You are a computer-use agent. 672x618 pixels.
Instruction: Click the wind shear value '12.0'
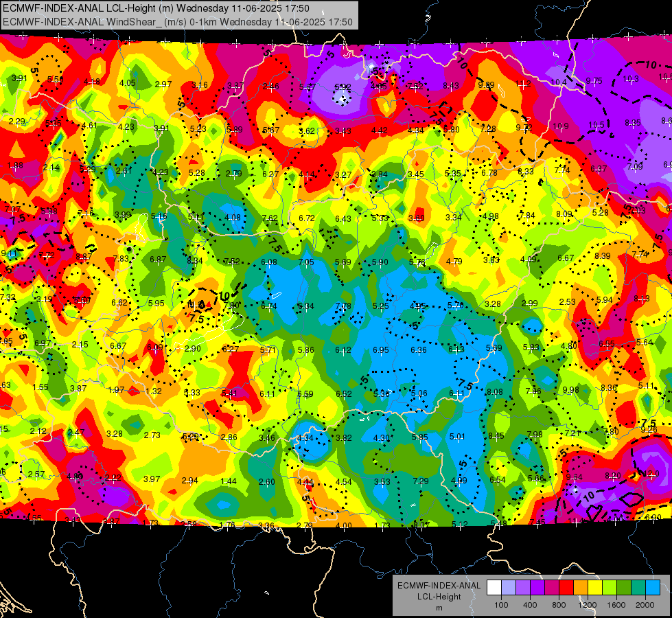(651, 474)
